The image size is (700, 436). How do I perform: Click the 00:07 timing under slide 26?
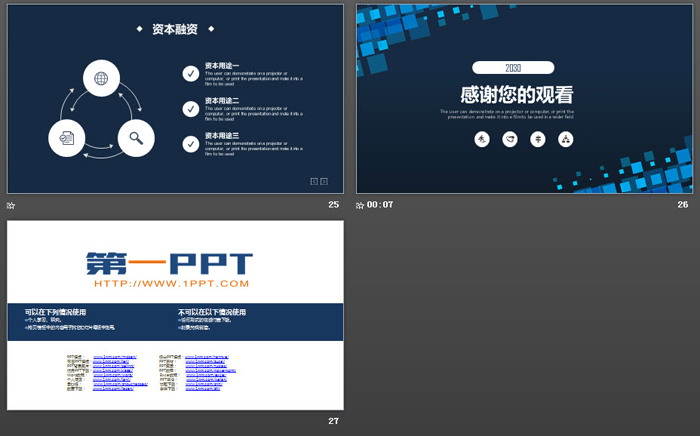[380, 205]
